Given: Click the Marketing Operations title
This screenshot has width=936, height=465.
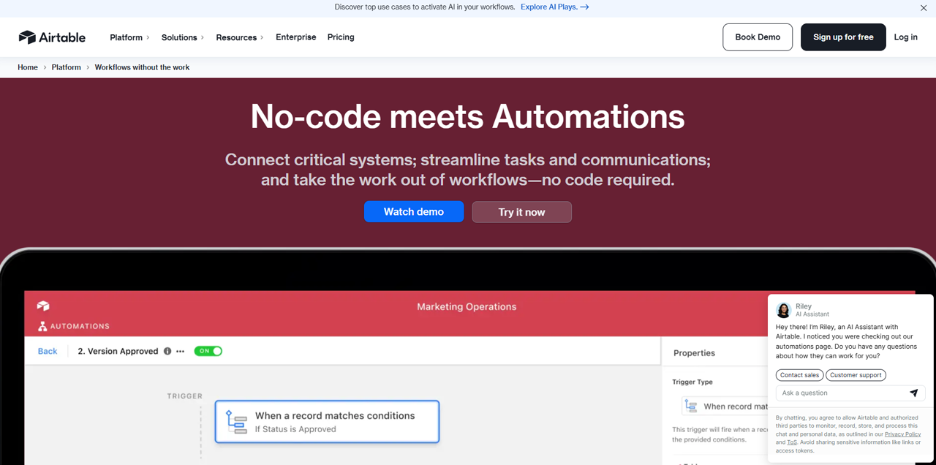Looking at the screenshot, I should [x=466, y=307].
